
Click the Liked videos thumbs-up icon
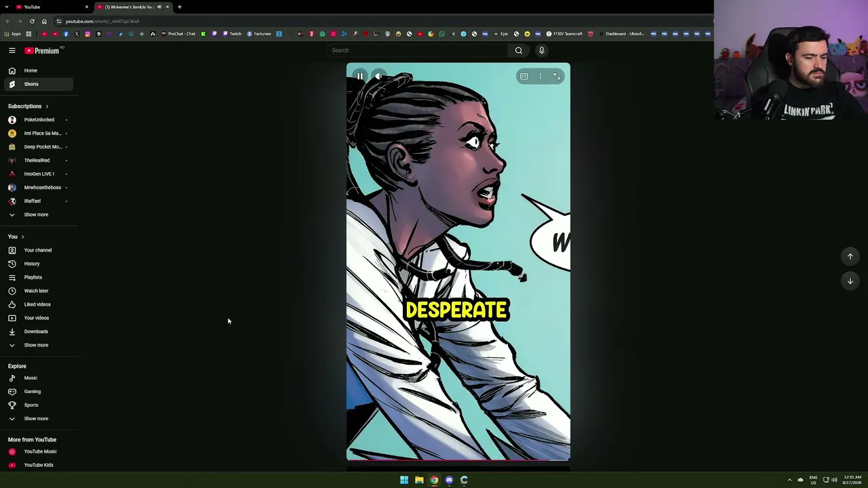[x=12, y=304]
